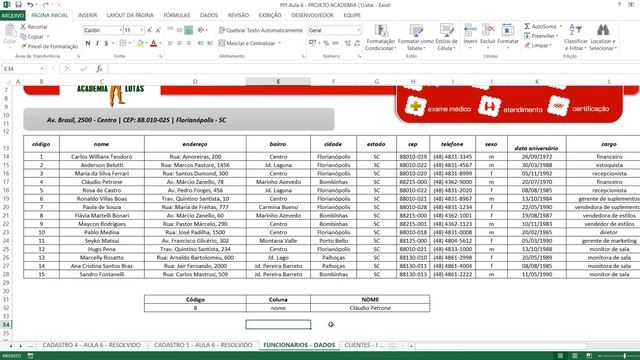The image size is (640, 360).
Task: Open the Calibri font name dropdown
Action: pyautogui.click(x=120, y=30)
